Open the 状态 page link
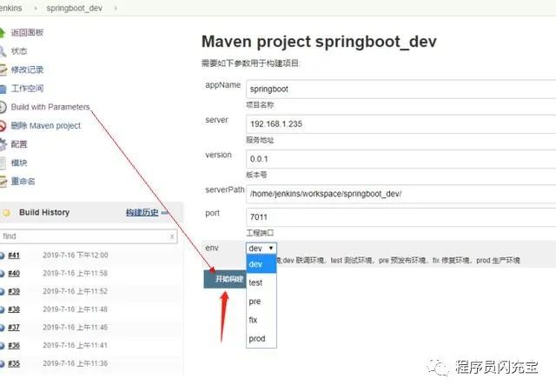 click(19, 51)
